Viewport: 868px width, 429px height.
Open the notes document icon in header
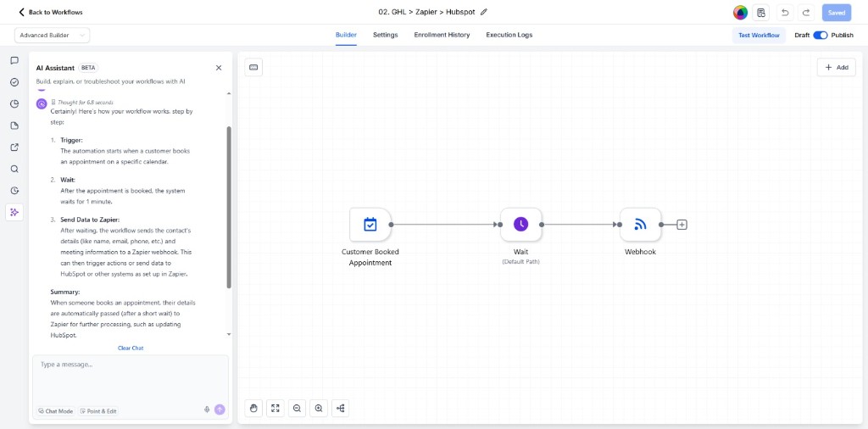760,12
